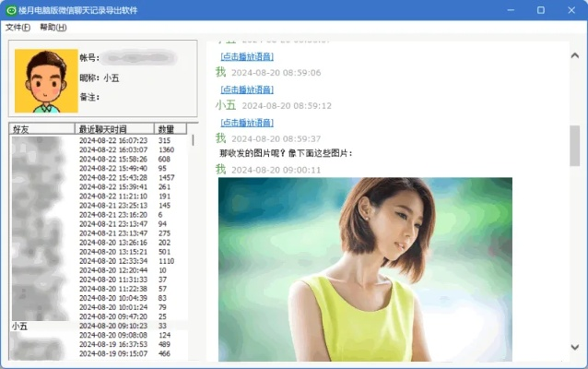Select row dated 2024-08-20 12:33:34

99,261
